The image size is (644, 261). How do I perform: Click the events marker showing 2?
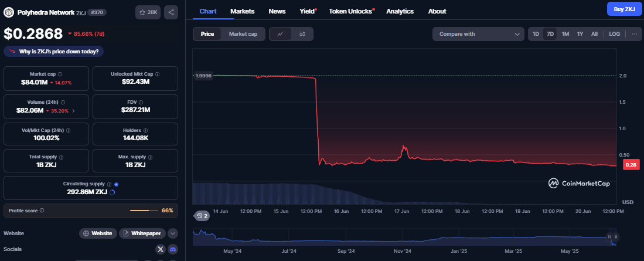203,215
